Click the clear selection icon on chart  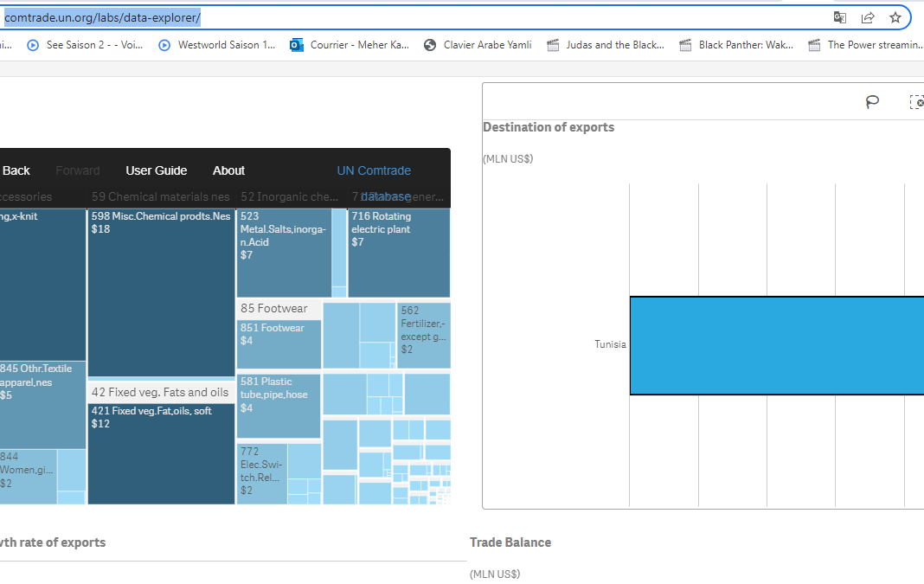(916, 102)
